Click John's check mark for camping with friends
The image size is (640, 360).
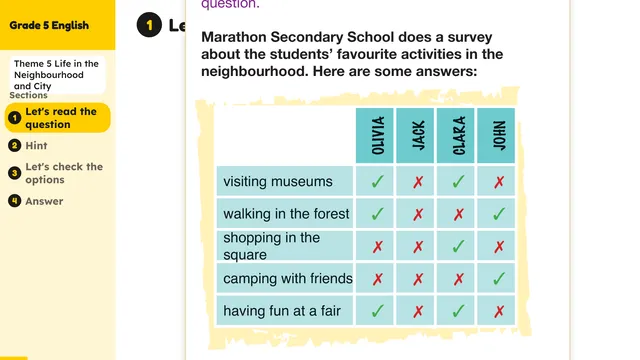click(x=499, y=279)
